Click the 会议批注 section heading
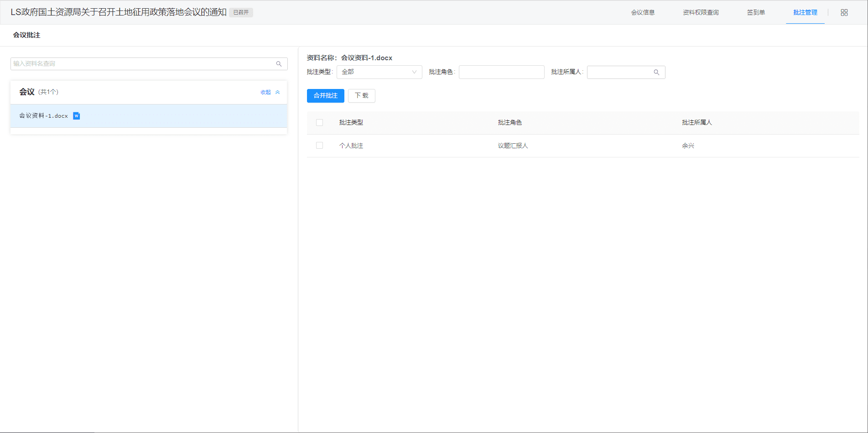Screen dimensions: 868x433 pos(26,35)
